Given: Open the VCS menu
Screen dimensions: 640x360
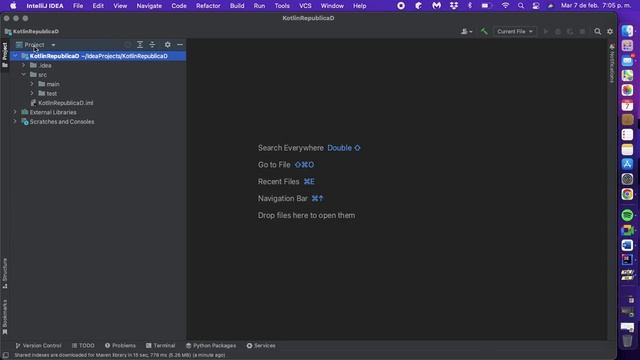Looking at the screenshot, I should [305, 6].
